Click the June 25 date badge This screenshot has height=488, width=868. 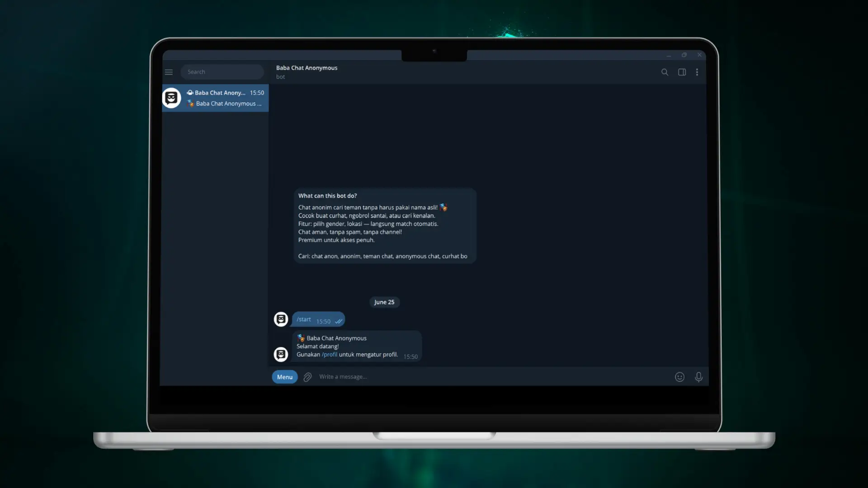(x=384, y=302)
